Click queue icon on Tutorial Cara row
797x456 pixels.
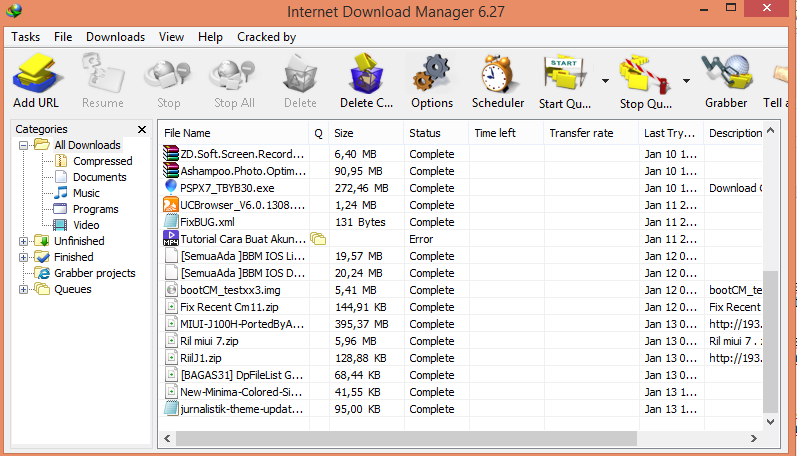pyautogui.click(x=318, y=239)
